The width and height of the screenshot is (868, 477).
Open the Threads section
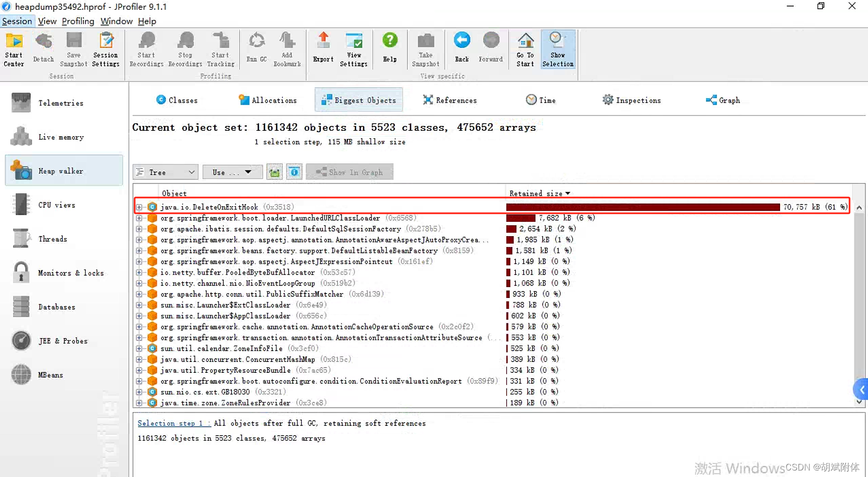[64, 239]
